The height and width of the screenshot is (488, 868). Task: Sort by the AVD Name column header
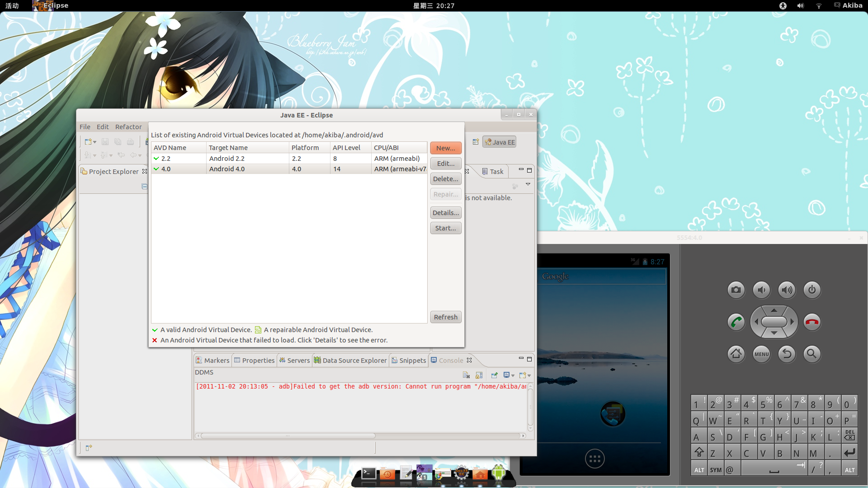[x=179, y=148]
